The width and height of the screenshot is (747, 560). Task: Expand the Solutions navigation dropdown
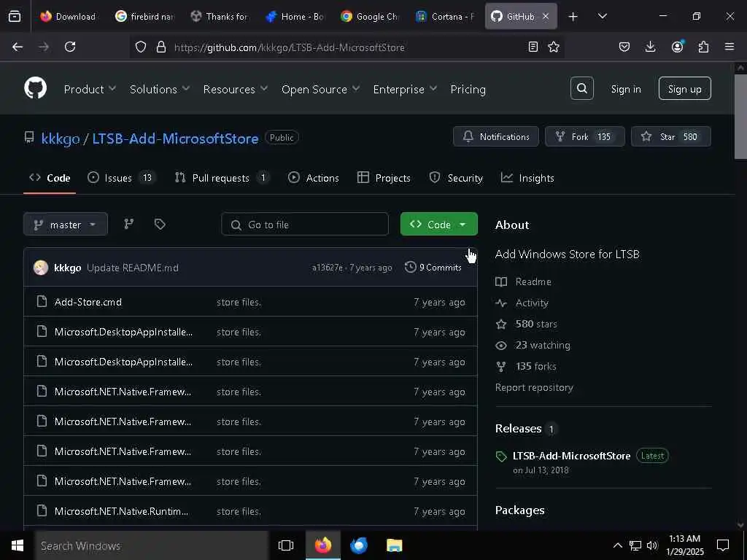[160, 89]
